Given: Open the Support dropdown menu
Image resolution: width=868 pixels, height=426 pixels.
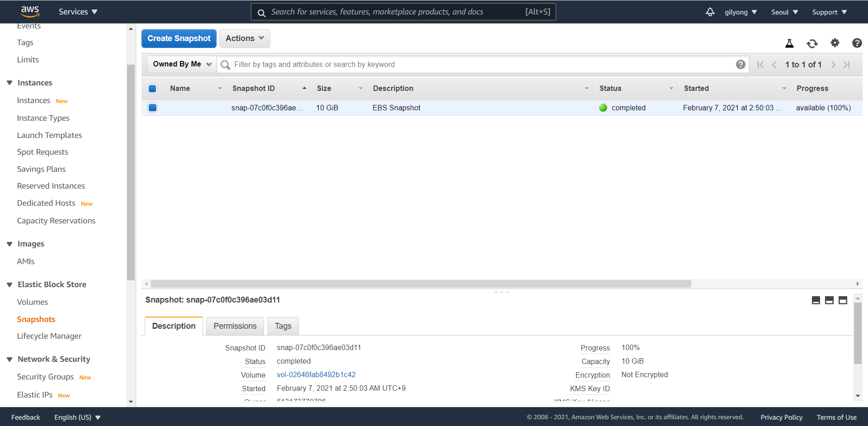Looking at the screenshot, I should pos(829,12).
